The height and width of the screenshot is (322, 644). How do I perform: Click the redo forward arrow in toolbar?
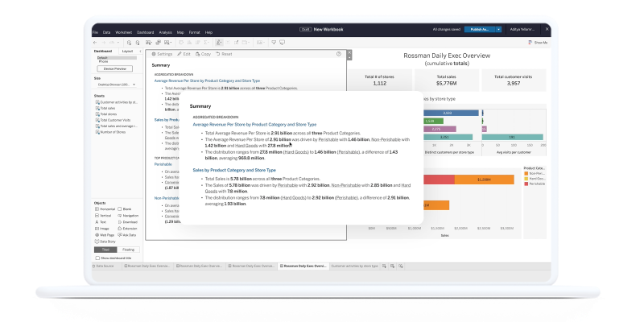(103, 43)
